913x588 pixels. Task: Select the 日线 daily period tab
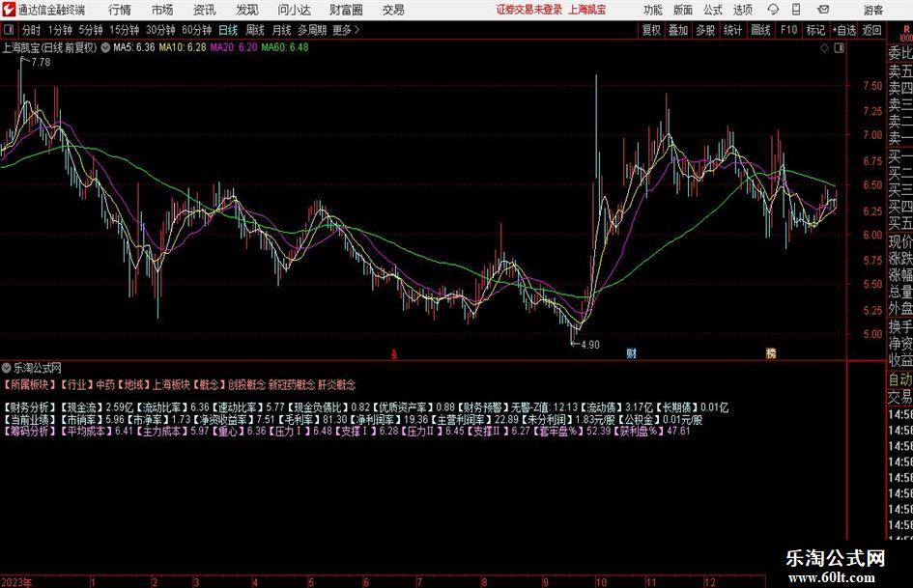coord(228,30)
